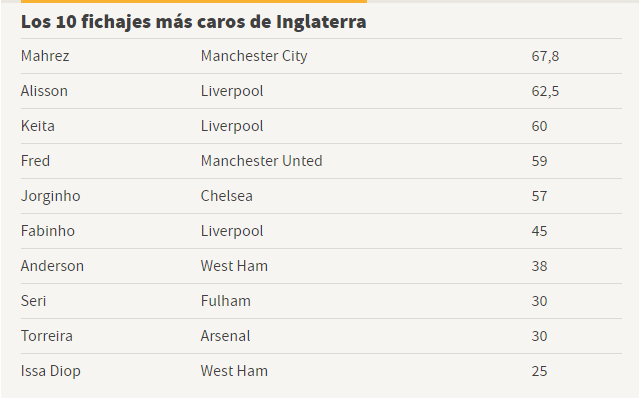639x400 pixels.
Task: Select the Arsenal team cell
Action: point(225,336)
